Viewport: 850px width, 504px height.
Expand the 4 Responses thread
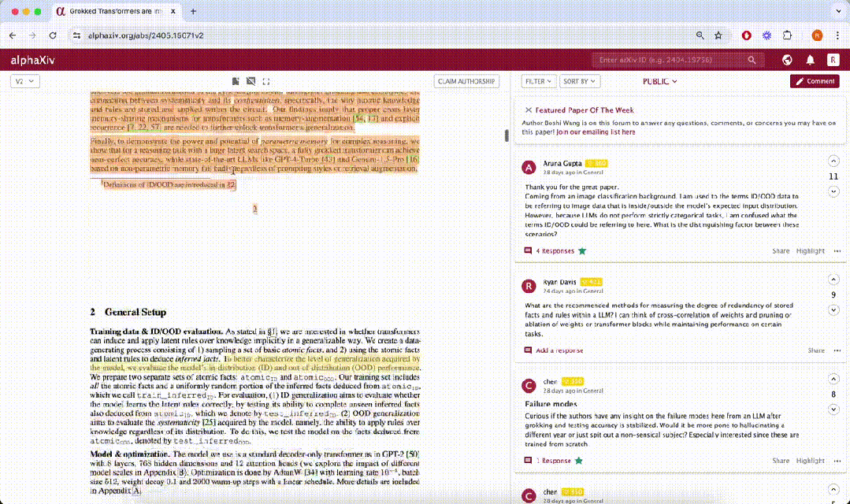[x=555, y=251]
